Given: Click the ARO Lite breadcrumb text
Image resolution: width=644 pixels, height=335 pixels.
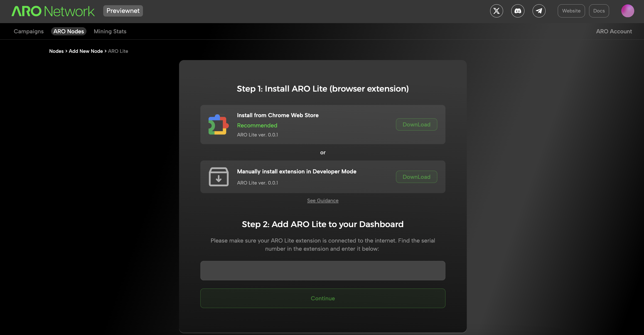Looking at the screenshot, I should tap(118, 51).
